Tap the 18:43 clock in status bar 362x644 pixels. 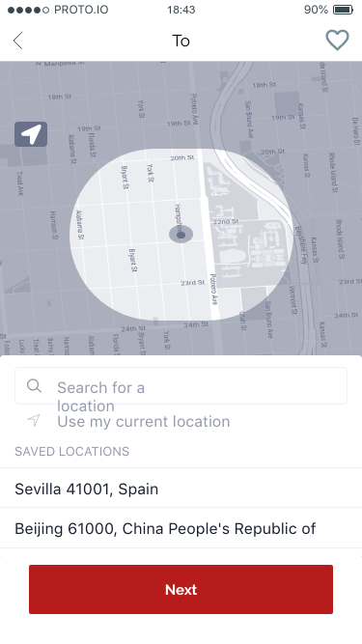click(181, 10)
